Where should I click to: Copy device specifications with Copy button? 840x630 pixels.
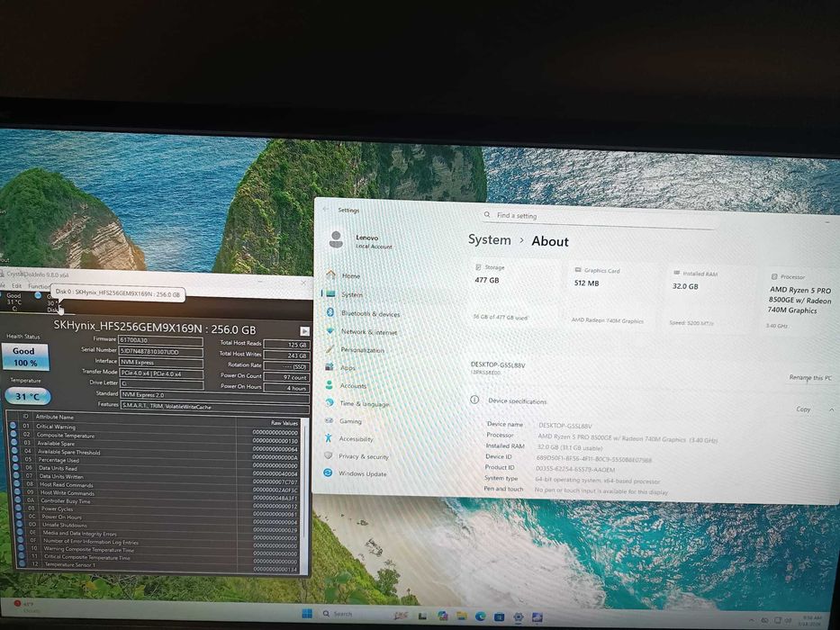tap(803, 409)
